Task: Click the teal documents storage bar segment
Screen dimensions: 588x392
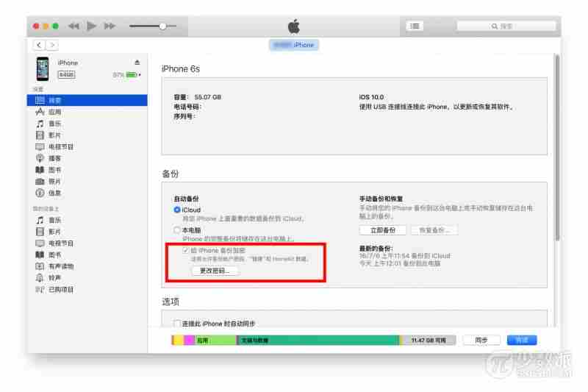Action: click(318, 341)
